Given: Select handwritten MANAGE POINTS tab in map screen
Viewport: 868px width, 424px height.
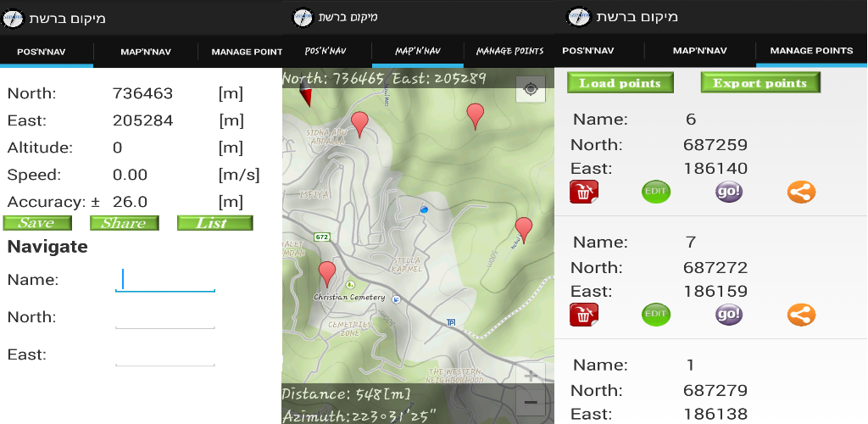Looking at the screenshot, I should 509,51.
